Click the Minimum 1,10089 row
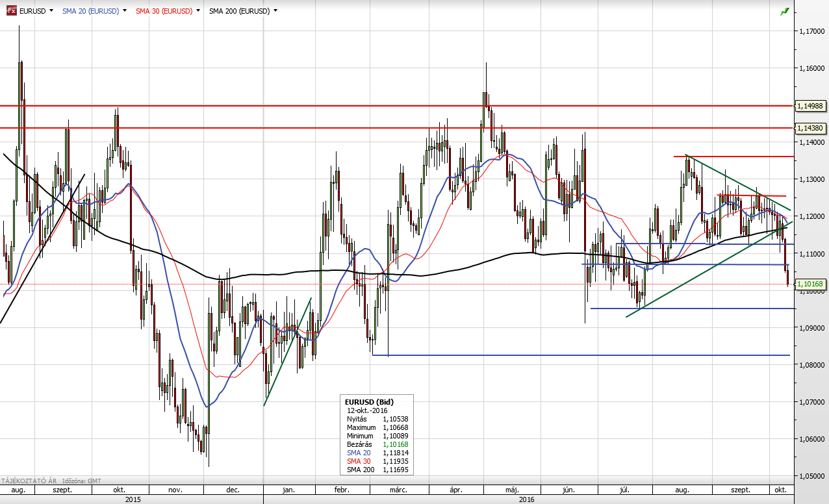 point(377,436)
